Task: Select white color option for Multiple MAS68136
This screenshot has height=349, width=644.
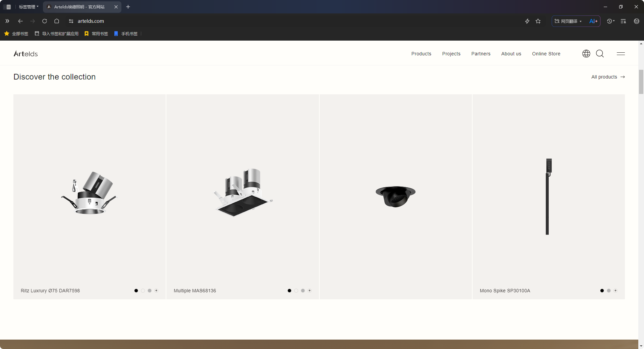Action: pos(296,291)
